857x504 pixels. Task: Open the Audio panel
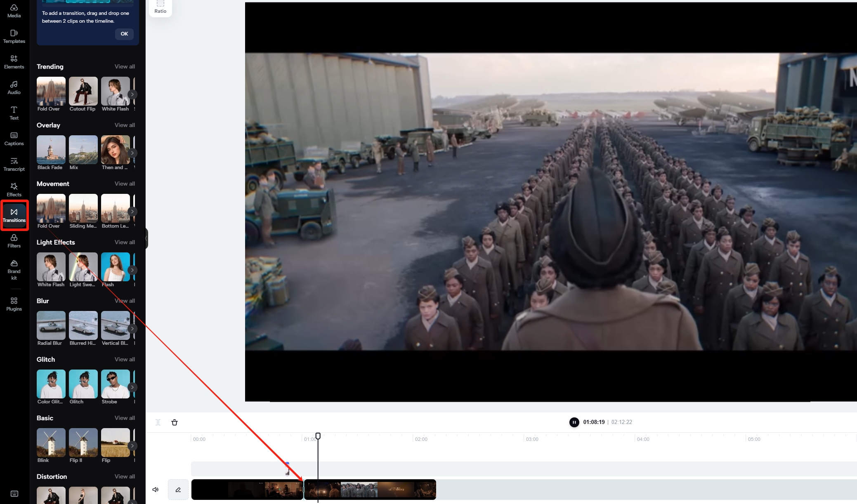pyautogui.click(x=14, y=87)
